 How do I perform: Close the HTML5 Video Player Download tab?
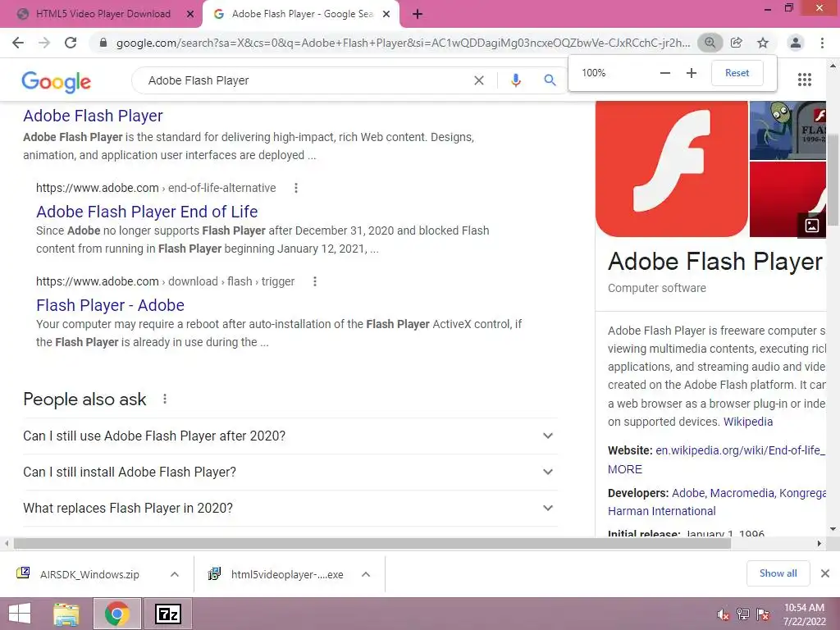[x=190, y=15]
